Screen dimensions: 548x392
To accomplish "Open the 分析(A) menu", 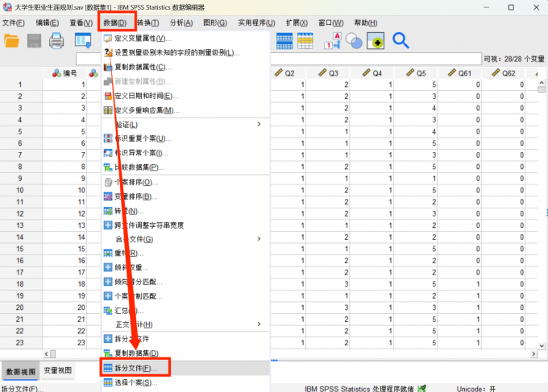I will pyautogui.click(x=181, y=23).
